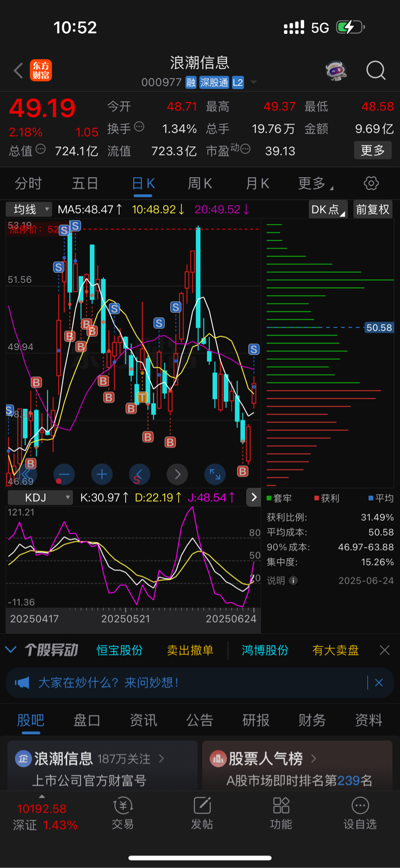Switch to 周K chart tab
This screenshot has height=868, width=400.
pyautogui.click(x=200, y=184)
